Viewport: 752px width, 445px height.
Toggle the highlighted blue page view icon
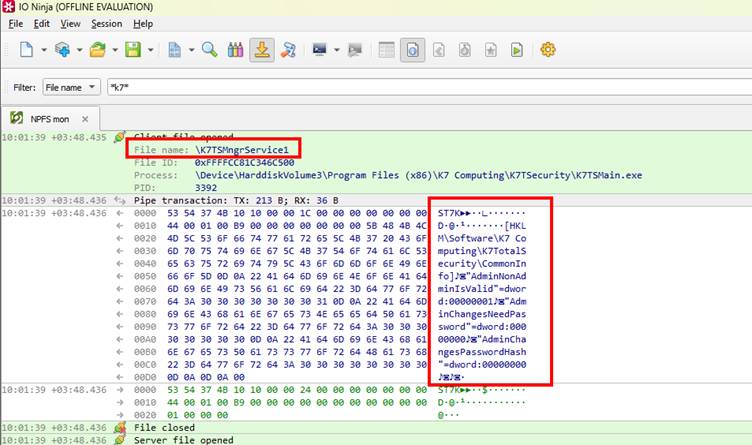(x=412, y=50)
